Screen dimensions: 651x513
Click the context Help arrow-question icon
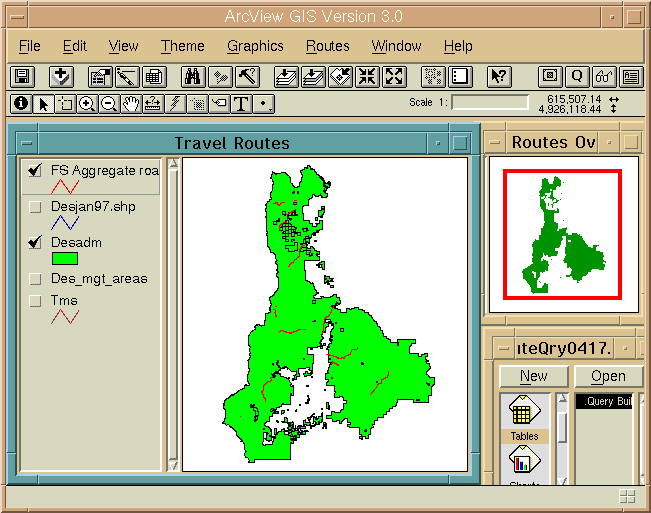[x=499, y=77]
